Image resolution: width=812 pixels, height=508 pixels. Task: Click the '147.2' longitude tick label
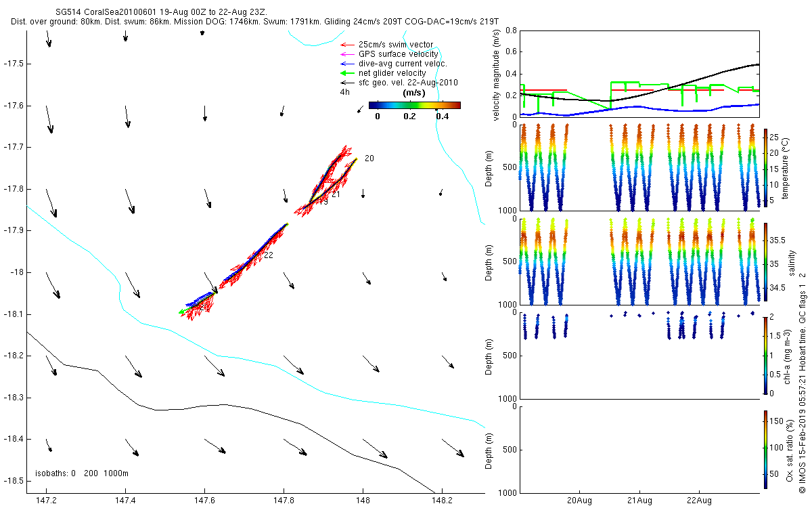click(46, 503)
